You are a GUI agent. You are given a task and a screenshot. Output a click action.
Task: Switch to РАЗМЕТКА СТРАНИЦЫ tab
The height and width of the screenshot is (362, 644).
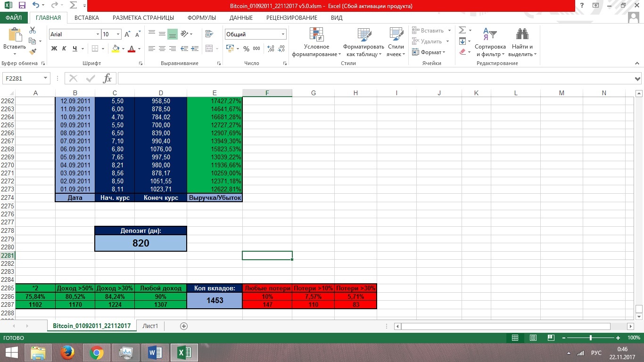(143, 18)
